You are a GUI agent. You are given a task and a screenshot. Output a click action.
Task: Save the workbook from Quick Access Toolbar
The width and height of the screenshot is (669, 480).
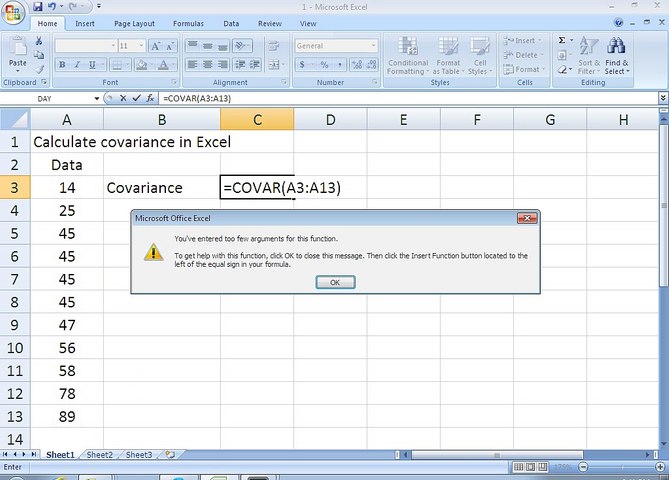(x=38, y=6)
